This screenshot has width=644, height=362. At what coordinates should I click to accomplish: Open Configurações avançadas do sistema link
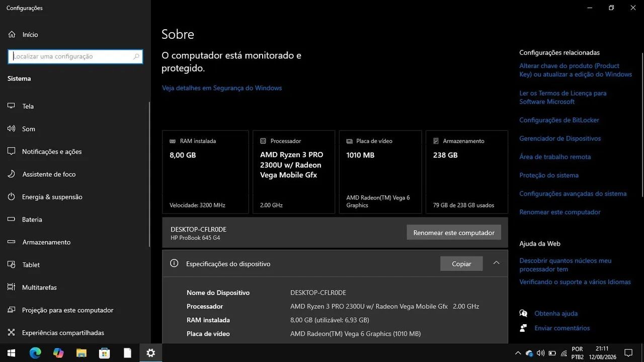tap(573, 194)
